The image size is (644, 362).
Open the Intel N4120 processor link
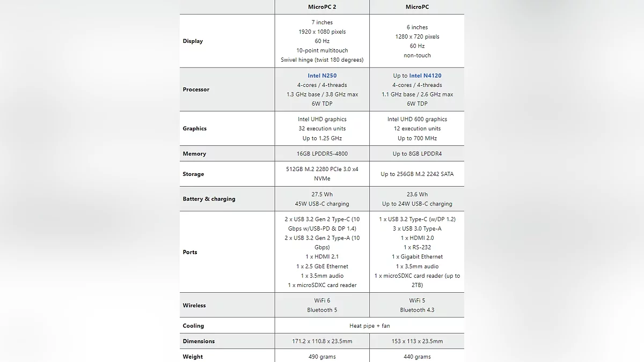pos(425,76)
